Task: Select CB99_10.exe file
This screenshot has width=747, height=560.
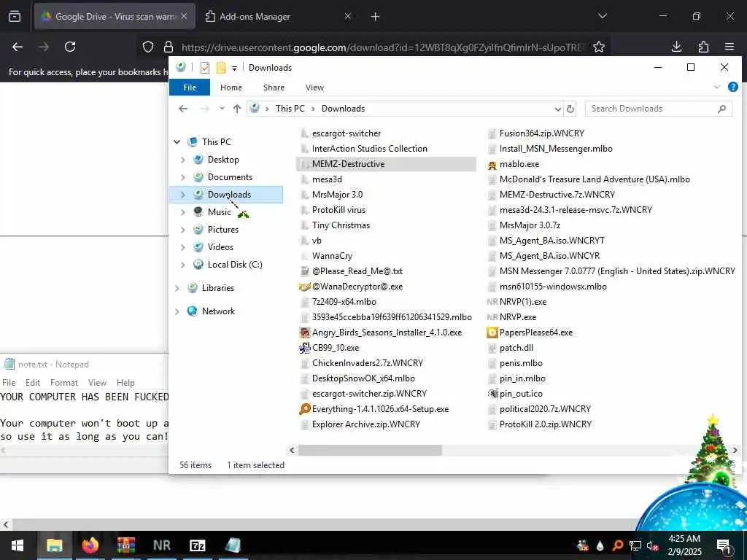Action: pos(336,348)
